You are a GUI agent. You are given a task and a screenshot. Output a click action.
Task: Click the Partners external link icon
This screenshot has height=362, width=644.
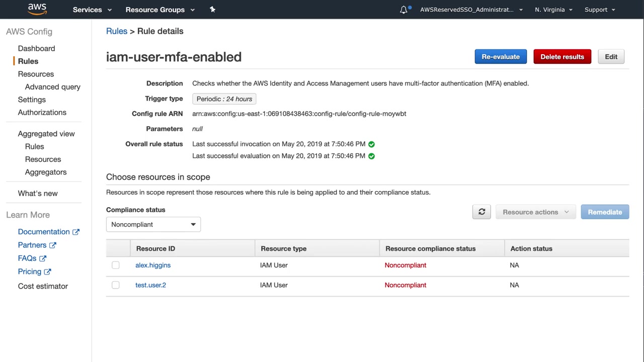point(53,245)
